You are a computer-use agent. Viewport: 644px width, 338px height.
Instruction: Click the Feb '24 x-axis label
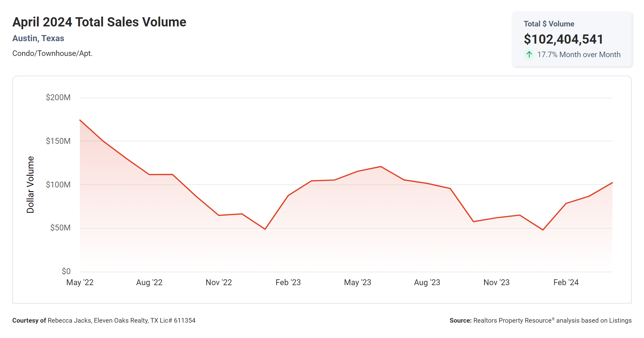pos(566,282)
